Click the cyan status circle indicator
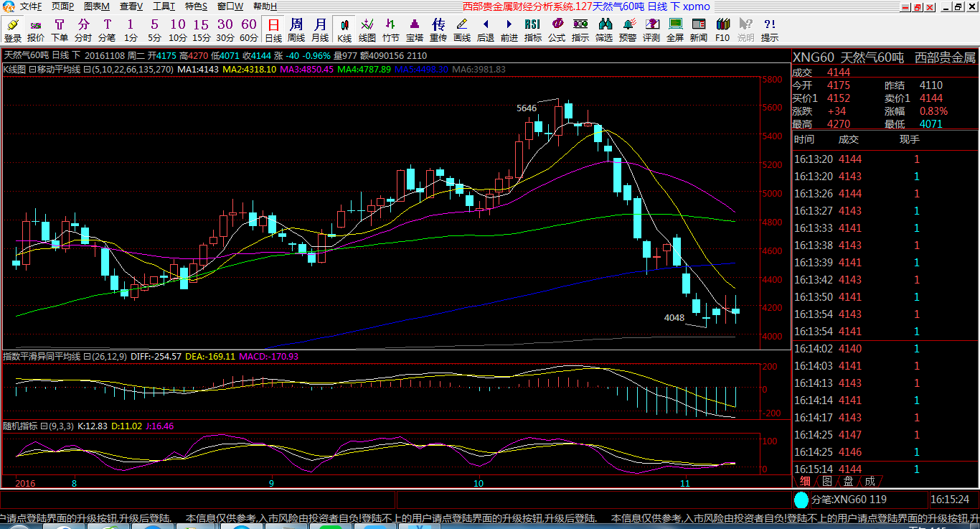This screenshot has height=529, width=980. 801,499
